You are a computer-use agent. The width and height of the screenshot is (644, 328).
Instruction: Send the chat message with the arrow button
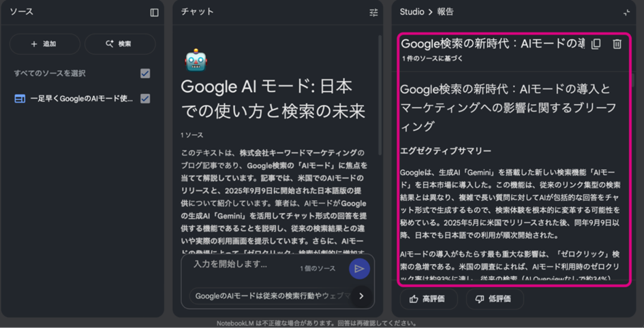click(x=359, y=269)
